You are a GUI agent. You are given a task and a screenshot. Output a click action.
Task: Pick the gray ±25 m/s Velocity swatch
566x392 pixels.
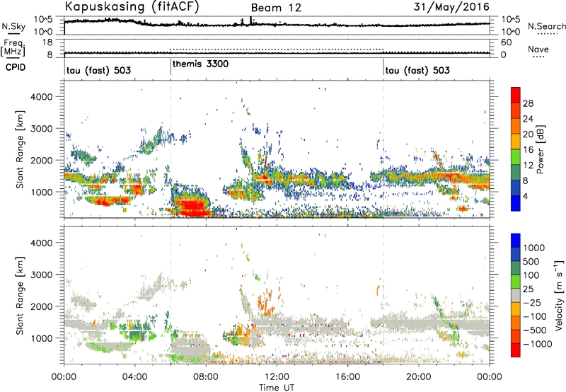(516, 295)
